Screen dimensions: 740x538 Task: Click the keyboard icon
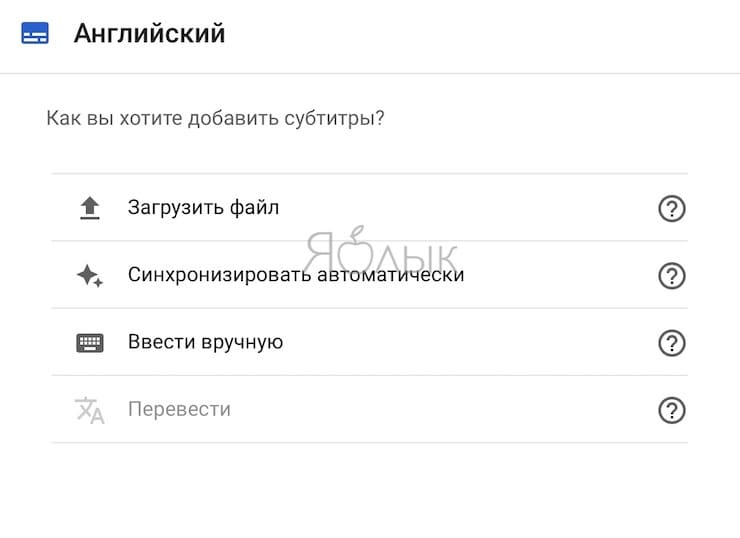tap(90, 343)
